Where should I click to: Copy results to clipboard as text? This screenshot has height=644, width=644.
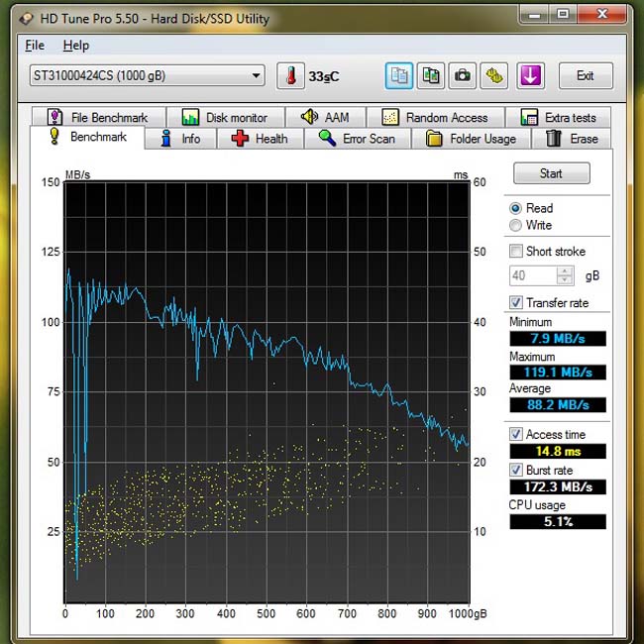pos(399,75)
